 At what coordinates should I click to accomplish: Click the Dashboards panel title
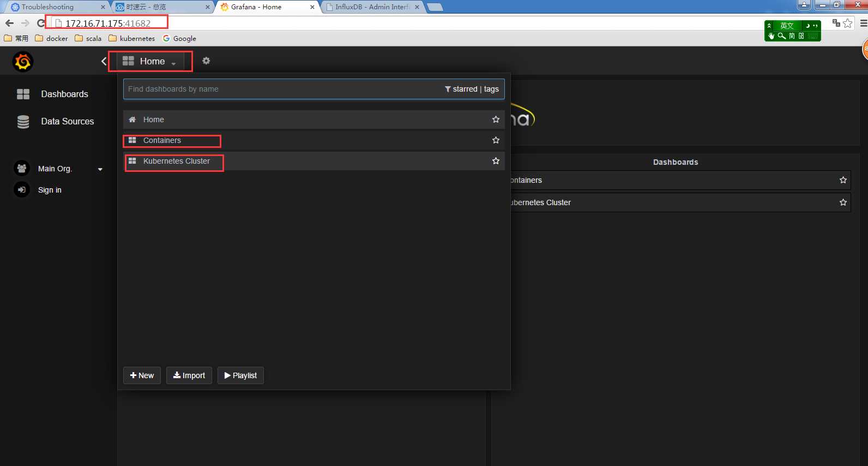(676, 162)
